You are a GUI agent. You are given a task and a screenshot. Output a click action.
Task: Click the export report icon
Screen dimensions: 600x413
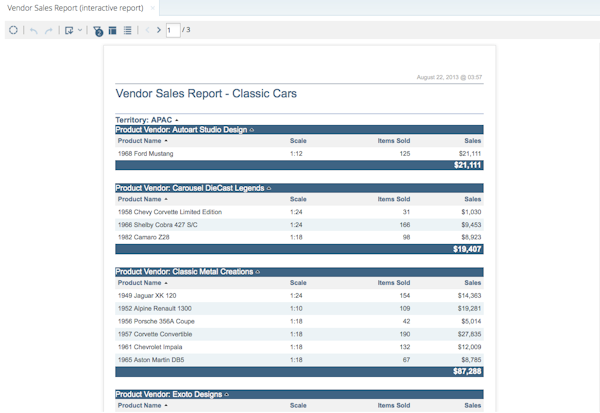(x=69, y=30)
